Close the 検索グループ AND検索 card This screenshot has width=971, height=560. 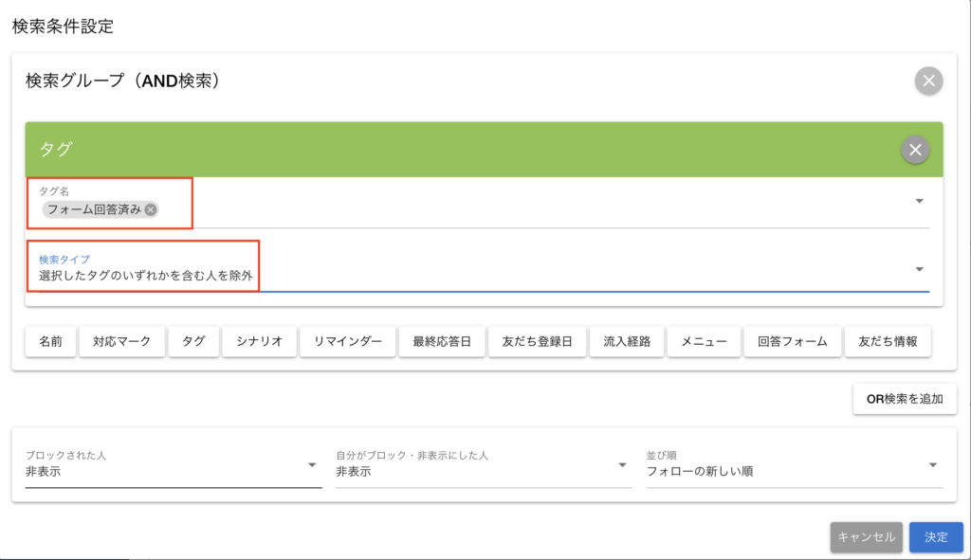click(x=928, y=81)
